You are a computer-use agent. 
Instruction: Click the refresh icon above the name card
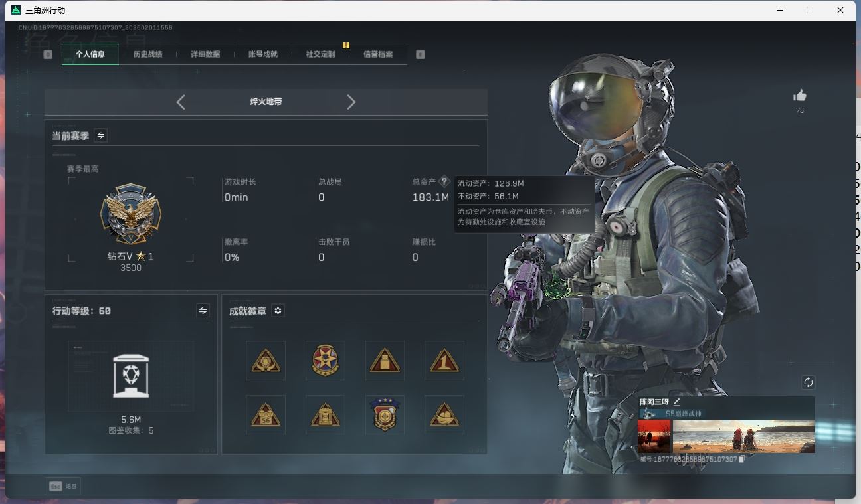pyautogui.click(x=808, y=382)
